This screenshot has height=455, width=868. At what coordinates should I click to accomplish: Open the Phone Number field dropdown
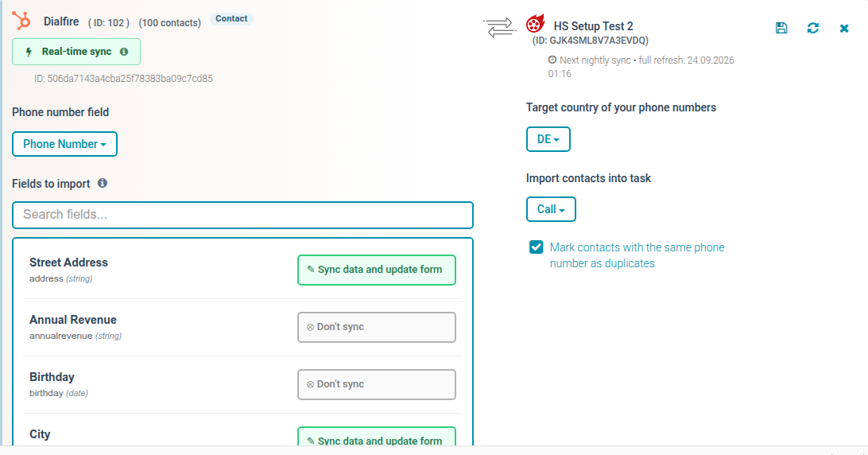(64, 144)
